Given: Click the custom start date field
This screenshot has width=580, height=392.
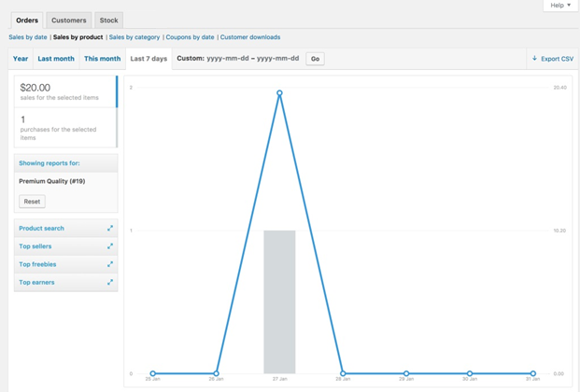Looking at the screenshot, I should coord(228,59).
